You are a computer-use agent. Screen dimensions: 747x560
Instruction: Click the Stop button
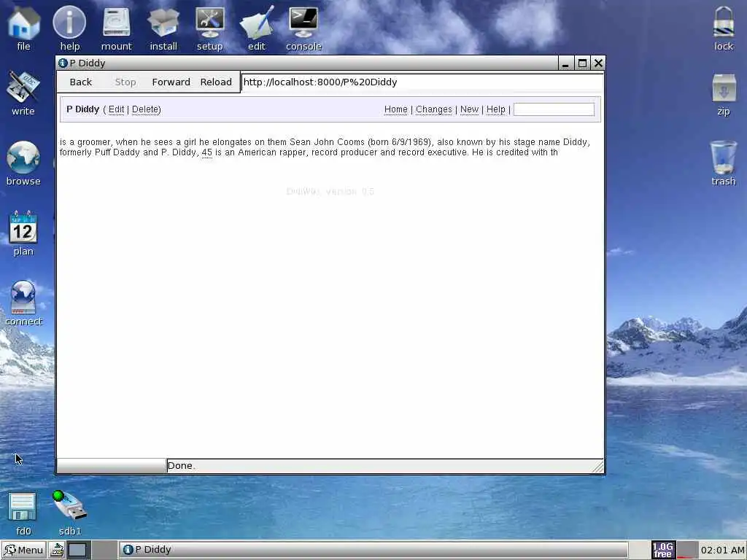tap(125, 82)
